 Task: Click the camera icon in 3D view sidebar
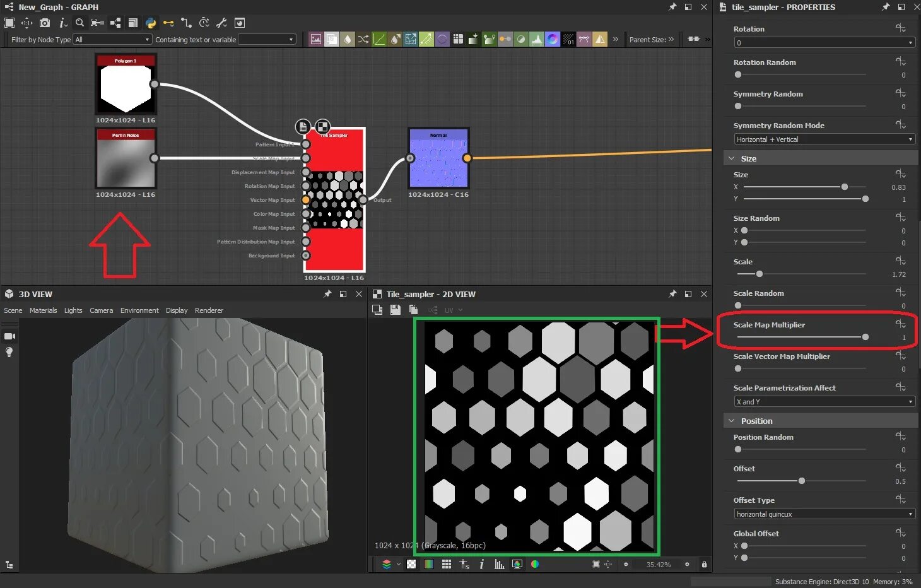(9, 336)
